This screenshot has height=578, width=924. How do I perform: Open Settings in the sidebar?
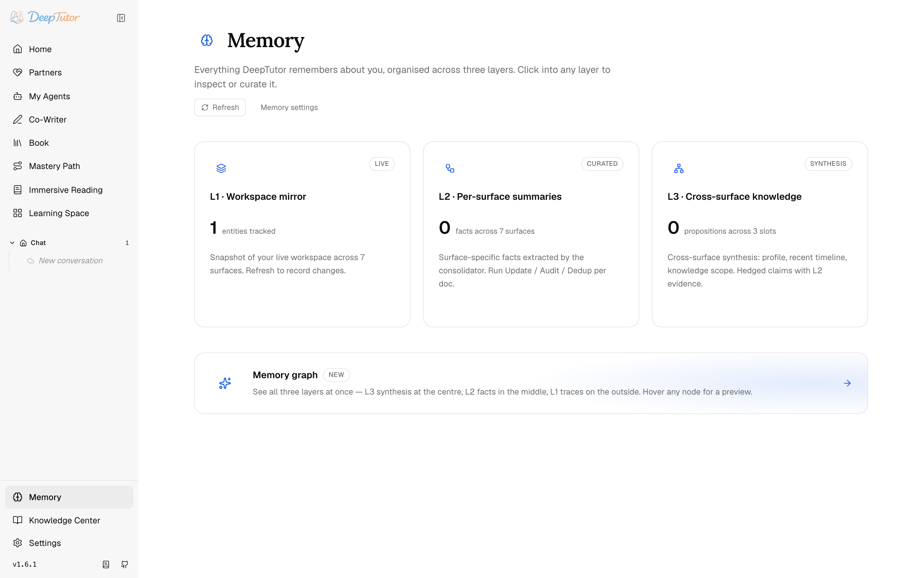coord(69,543)
